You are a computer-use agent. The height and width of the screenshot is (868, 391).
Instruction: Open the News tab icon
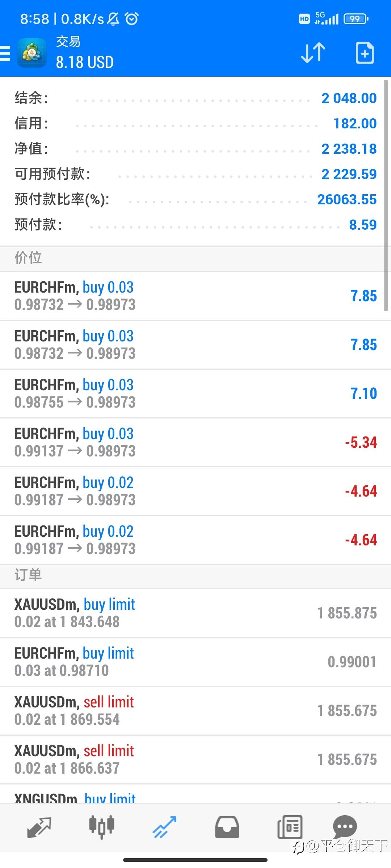pos(290,827)
